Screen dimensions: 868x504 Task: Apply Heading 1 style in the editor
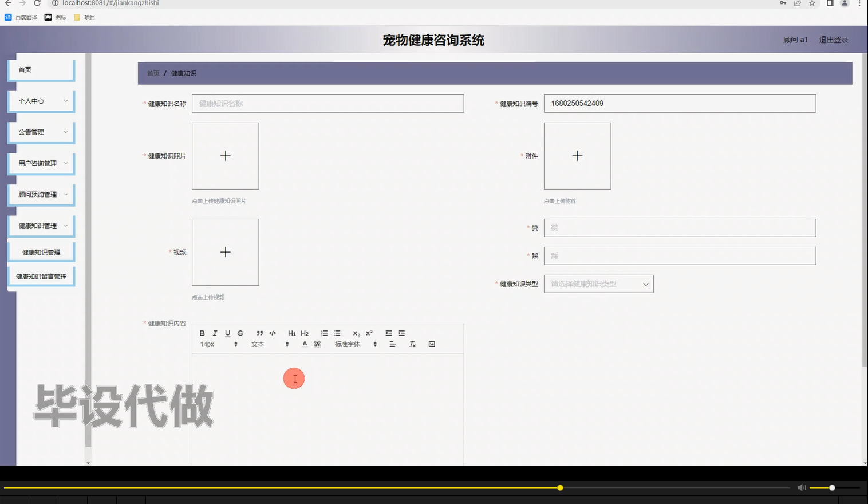point(291,333)
